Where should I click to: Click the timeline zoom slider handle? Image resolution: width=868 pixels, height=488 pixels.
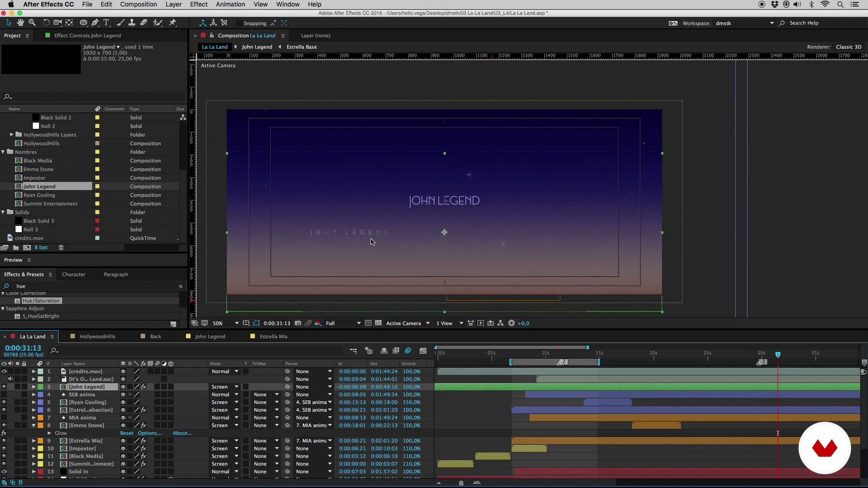point(461,483)
